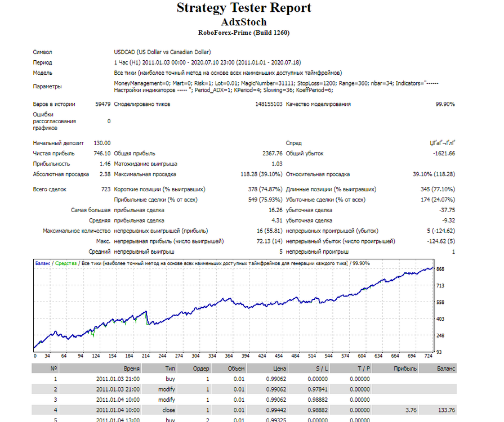Select net profit value '746.10'
The height and width of the screenshot is (422, 504).
[x=102, y=154]
